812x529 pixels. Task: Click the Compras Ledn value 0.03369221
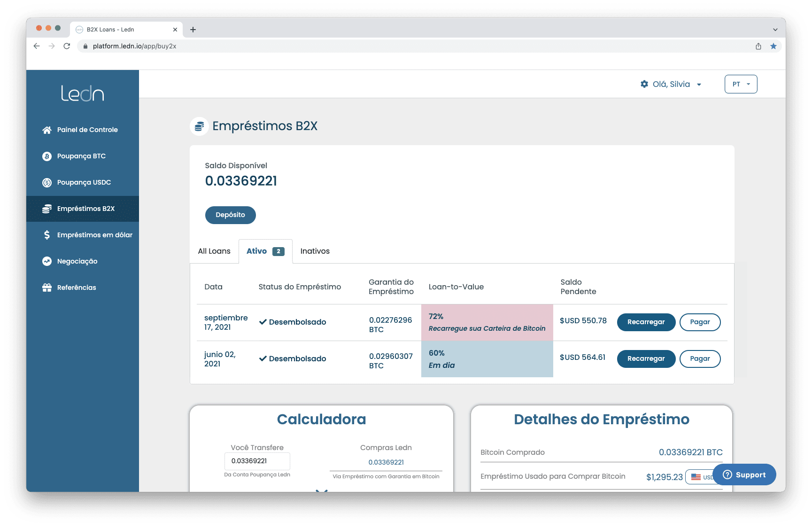(x=386, y=462)
